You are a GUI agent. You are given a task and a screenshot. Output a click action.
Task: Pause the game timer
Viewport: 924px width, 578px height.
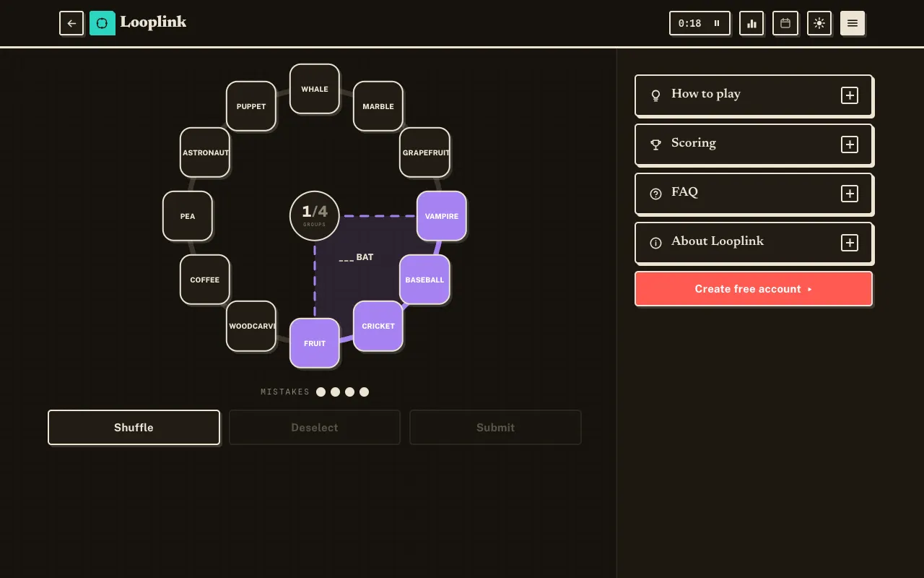[717, 23]
